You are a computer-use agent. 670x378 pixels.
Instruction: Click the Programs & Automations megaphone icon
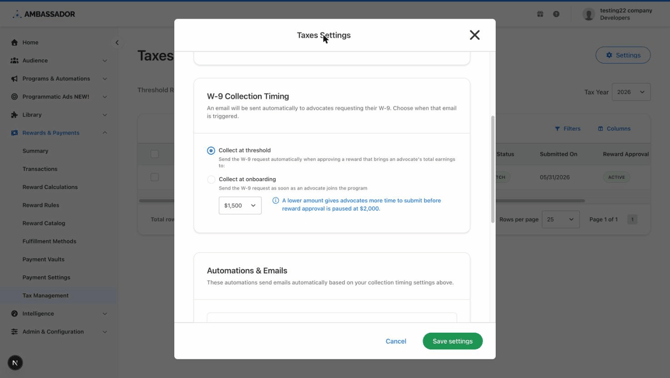15,79
